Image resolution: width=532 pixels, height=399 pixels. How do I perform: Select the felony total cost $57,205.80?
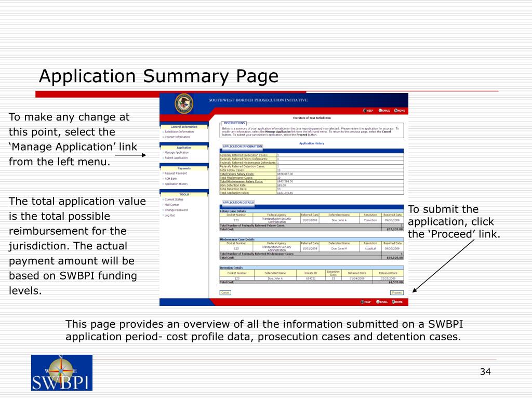point(395,229)
